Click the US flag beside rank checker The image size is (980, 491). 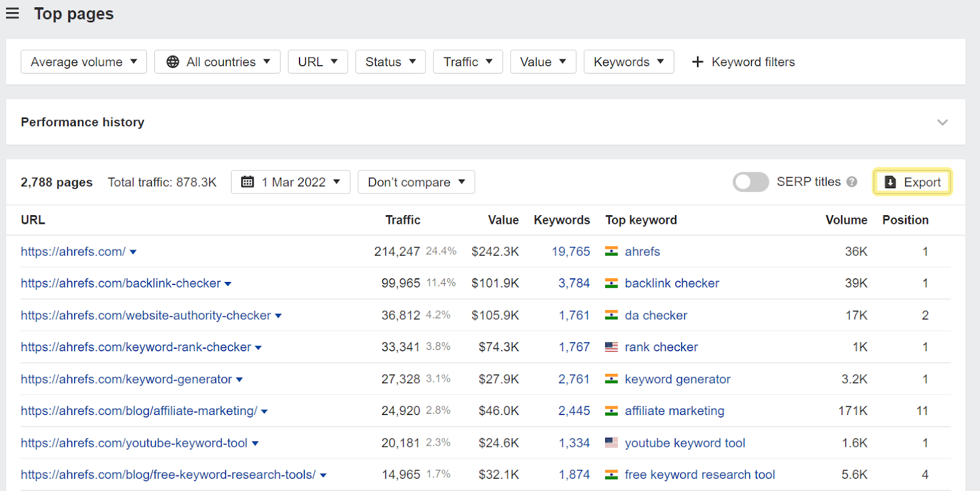(x=611, y=347)
